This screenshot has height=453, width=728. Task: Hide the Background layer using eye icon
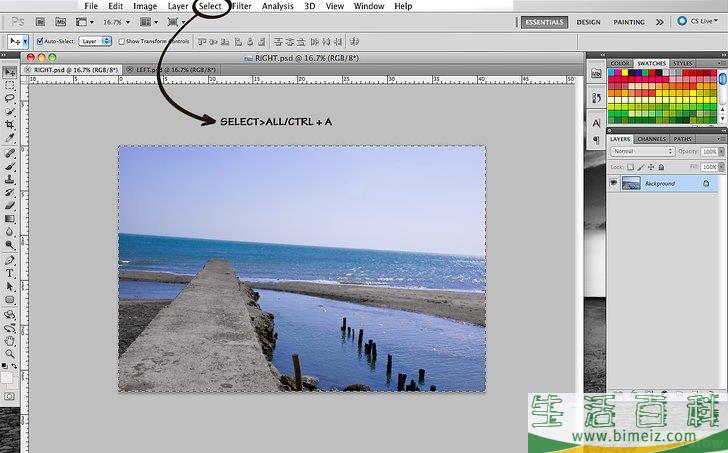tap(614, 184)
